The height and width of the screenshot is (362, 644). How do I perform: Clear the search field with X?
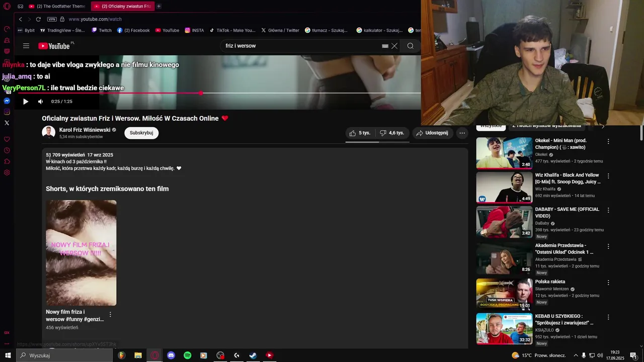click(394, 46)
